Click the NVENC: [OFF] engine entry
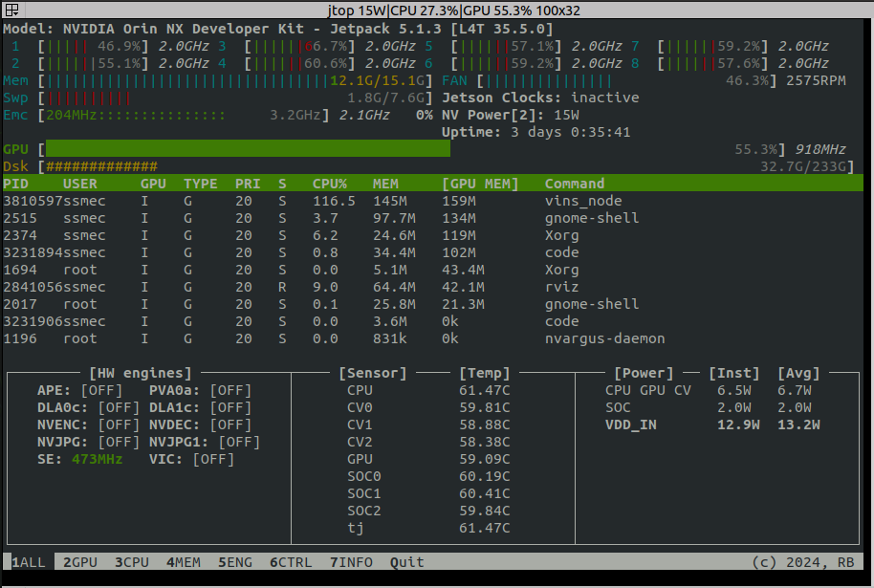The width and height of the screenshot is (874, 588). 88,425
